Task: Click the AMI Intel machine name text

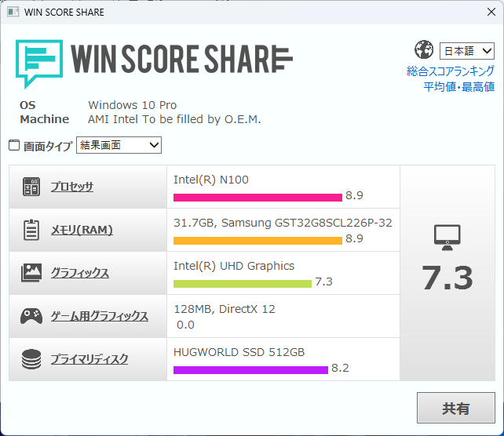Action: (x=174, y=119)
